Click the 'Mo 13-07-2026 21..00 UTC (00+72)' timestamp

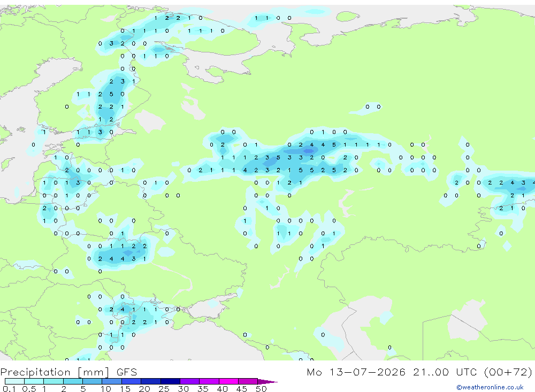point(419,372)
